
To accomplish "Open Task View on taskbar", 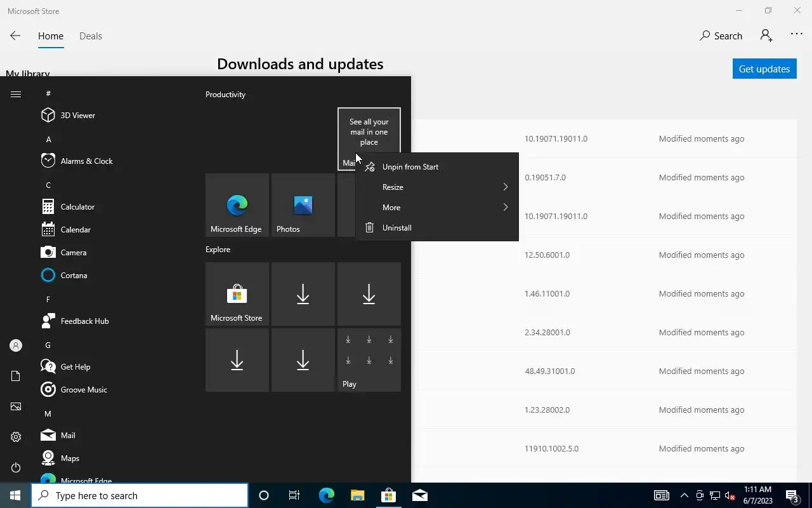I will click(294, 495).
